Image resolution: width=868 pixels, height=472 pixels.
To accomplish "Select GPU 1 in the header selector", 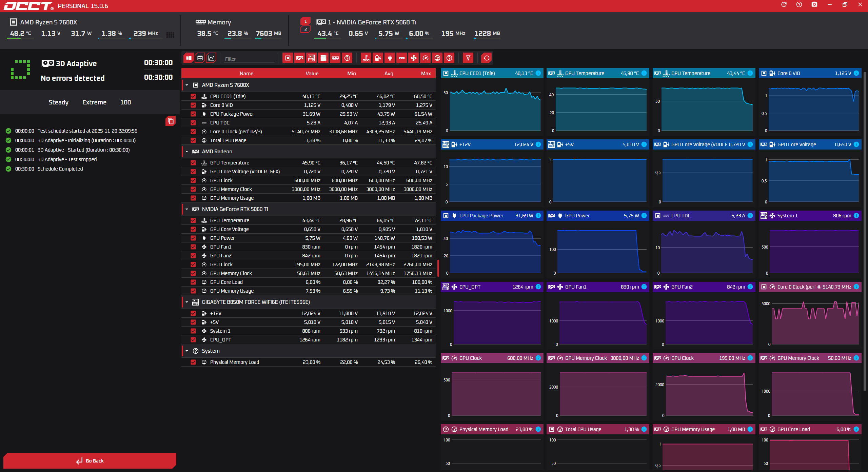I will 305,21.
